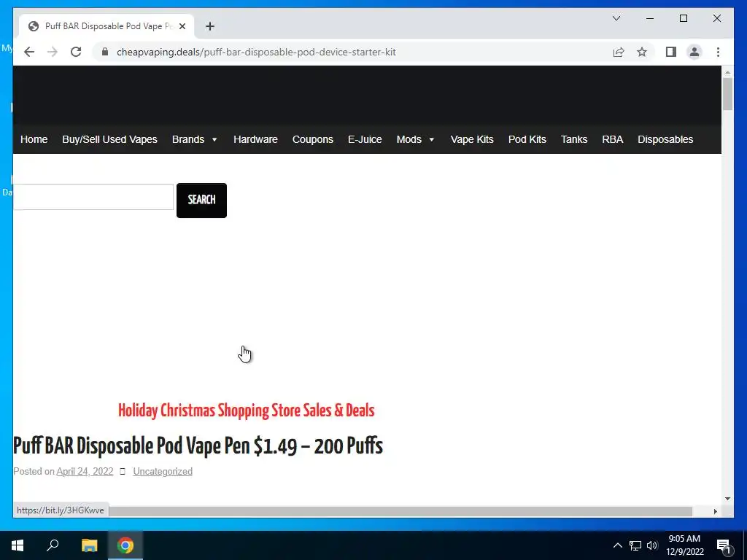Click the Chrome taskbar icon
Viewport: 747px width, 560px height.
tap(125, 545)
